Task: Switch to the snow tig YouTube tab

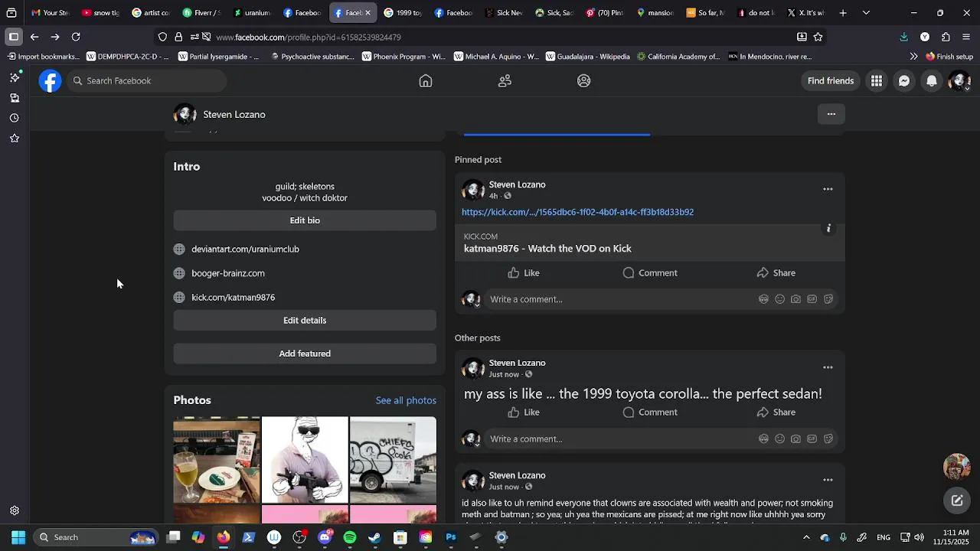Action: (100, 13)
